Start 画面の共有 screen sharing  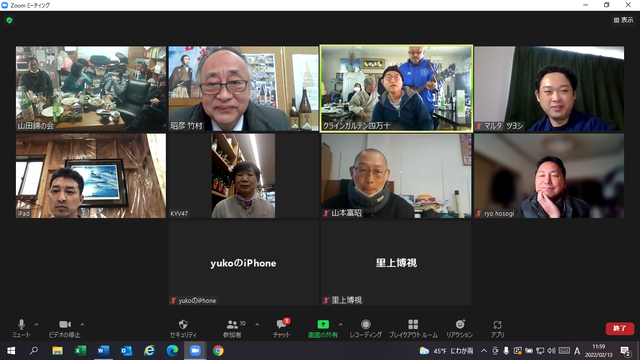click(x=322, y=328)
